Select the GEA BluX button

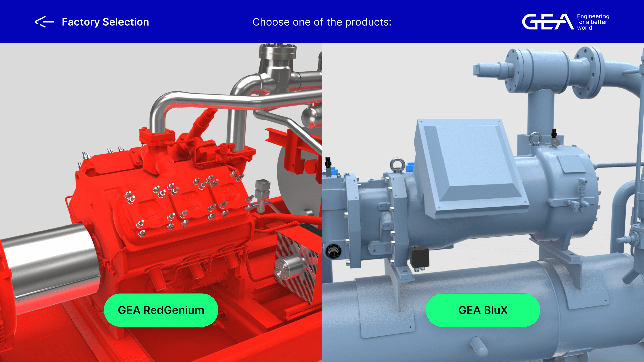[483, 310]
